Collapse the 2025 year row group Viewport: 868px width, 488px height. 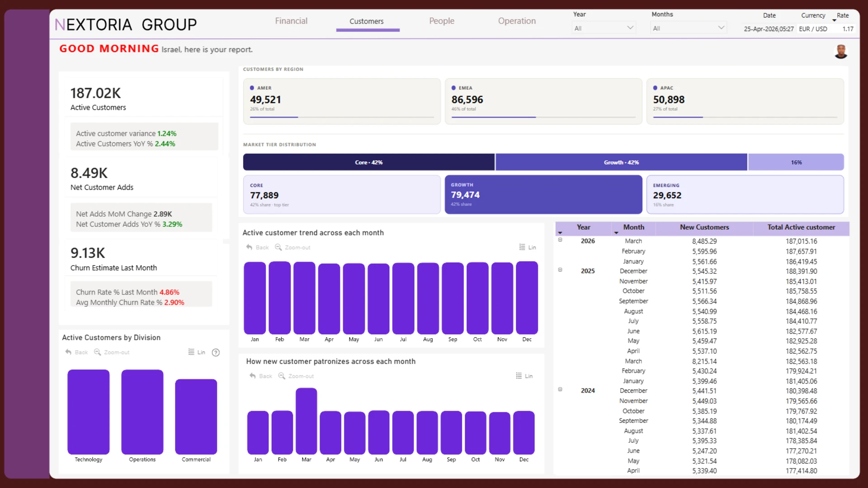[x=560, y=270]
